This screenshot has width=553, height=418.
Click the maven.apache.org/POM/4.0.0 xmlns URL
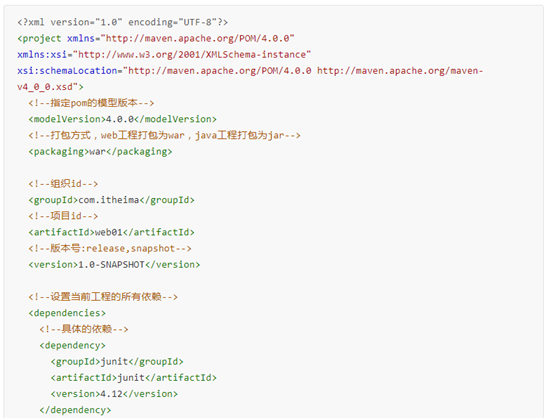pyautogui.click(x=198, y=38)
